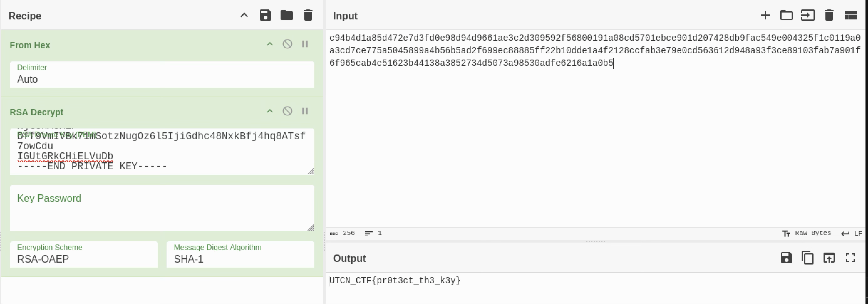Select the decrypted flag text in output
The image size is (868, 304).
395,280
